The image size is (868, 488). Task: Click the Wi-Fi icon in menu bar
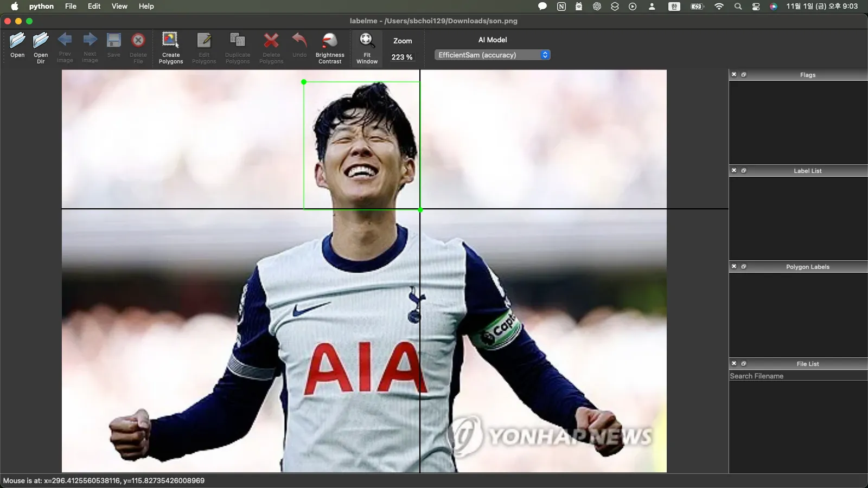coord(719,7)
